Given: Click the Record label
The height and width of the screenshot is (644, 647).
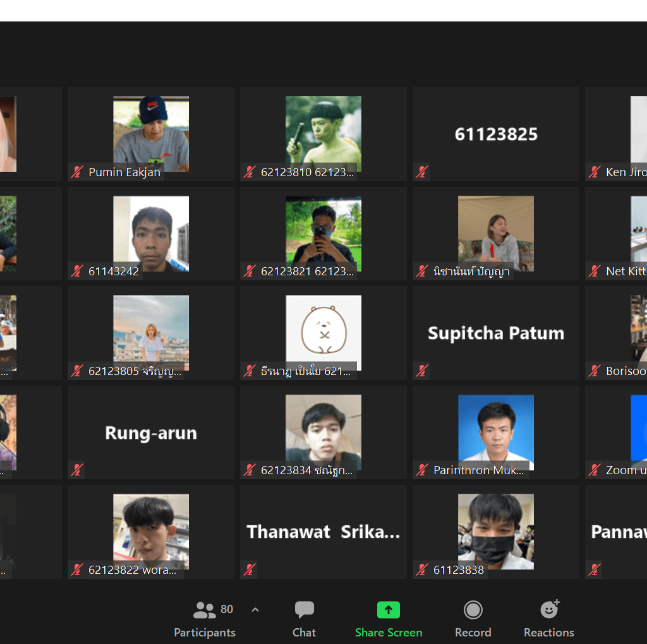Looking at the screenshot, I should (473, 633).
